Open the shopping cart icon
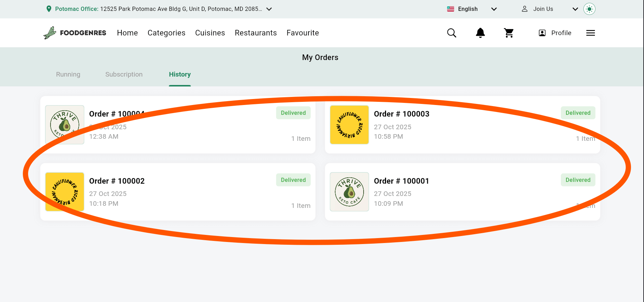Screen dimensions: 644x302 click(x=509, y=33)
